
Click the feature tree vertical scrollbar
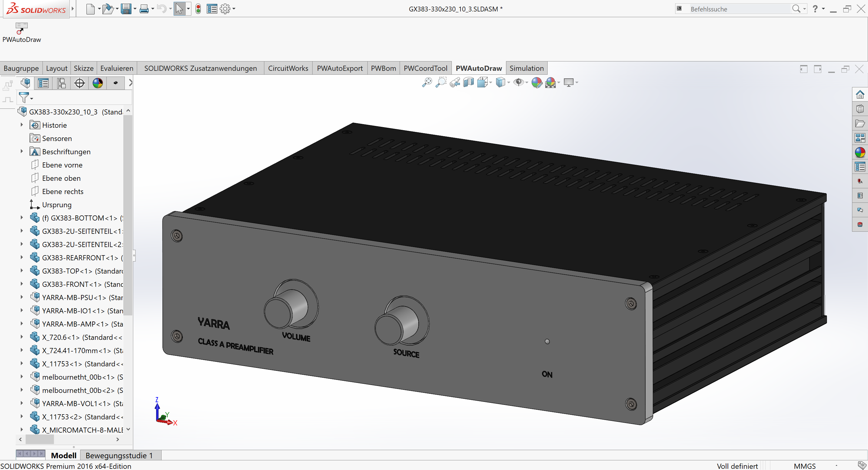click(x=128, y=216)
